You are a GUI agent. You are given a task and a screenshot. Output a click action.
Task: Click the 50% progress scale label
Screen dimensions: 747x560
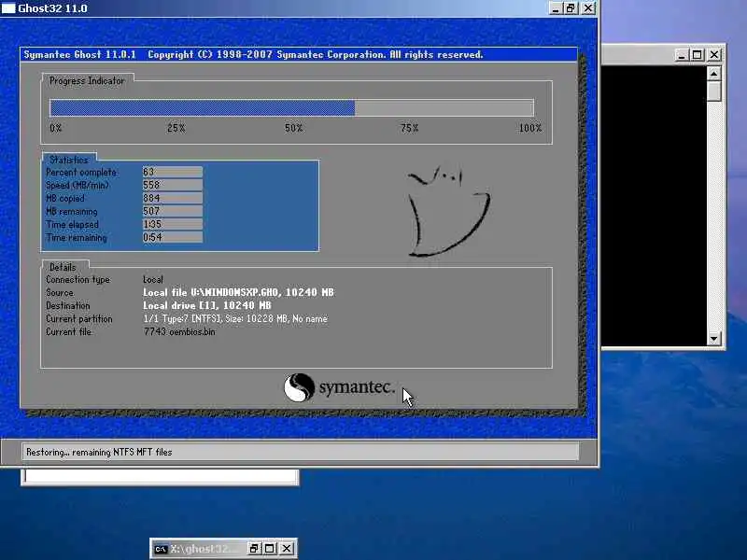[x=293, y=128]
